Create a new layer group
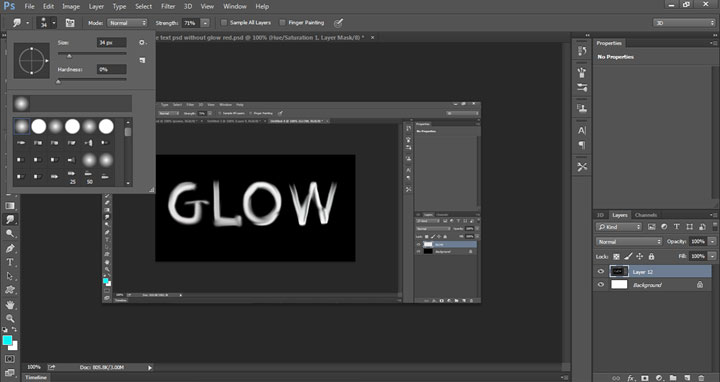The image size is (720, 382). coord(673,378)
